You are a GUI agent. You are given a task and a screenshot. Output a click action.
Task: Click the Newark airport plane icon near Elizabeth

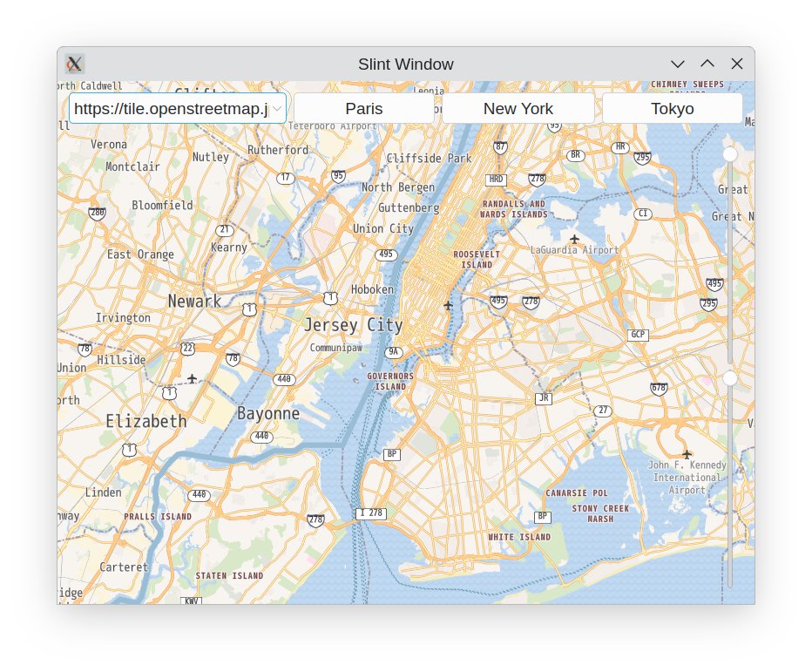click(x=193, y=379)
